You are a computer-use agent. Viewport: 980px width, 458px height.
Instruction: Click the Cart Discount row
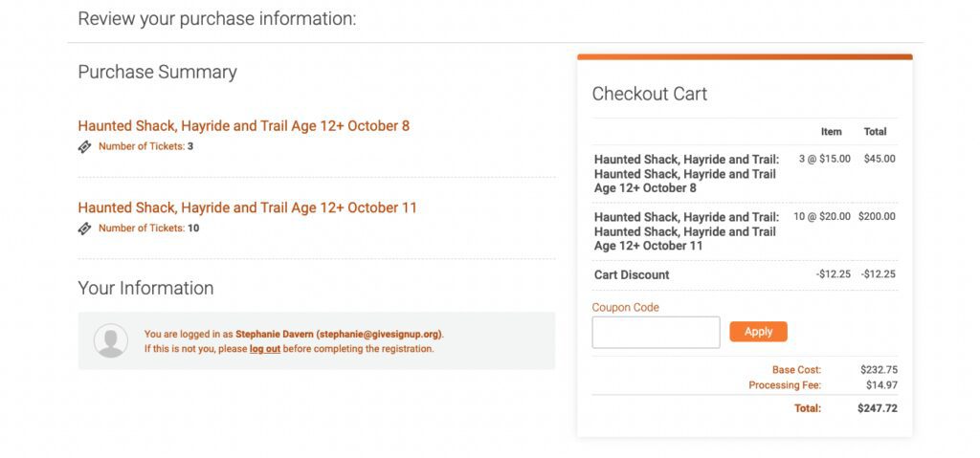coord(745,275)
